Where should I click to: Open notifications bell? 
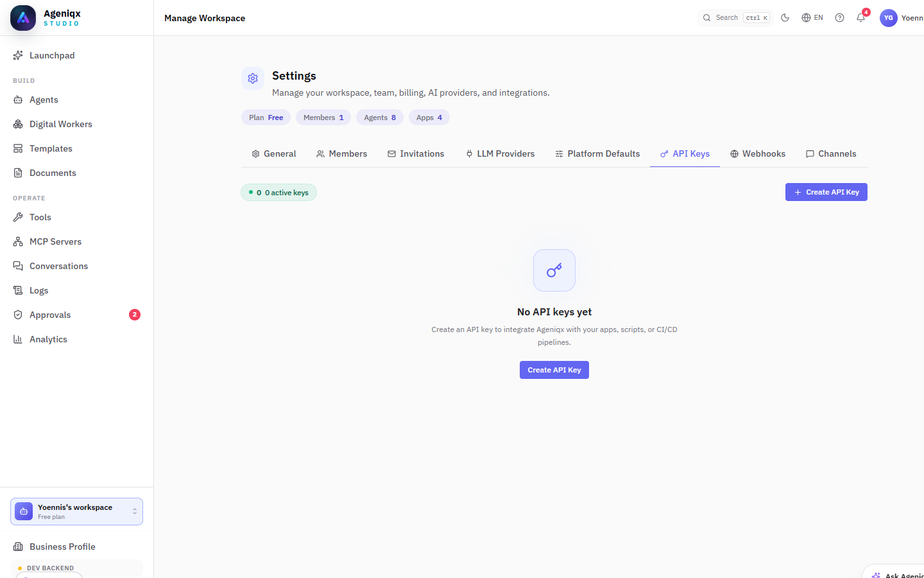click(x=861, y=18)
